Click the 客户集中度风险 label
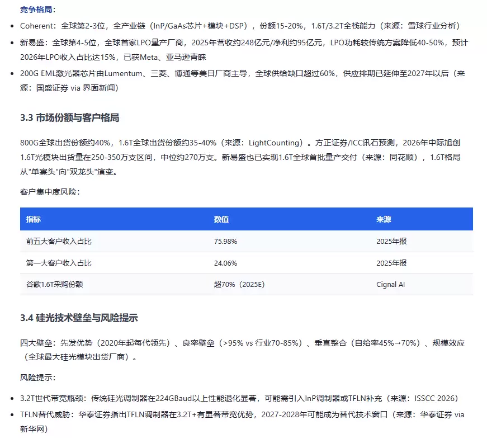Image resolution: width=487 pixels, height=448 pixels. tap(50, 192)
